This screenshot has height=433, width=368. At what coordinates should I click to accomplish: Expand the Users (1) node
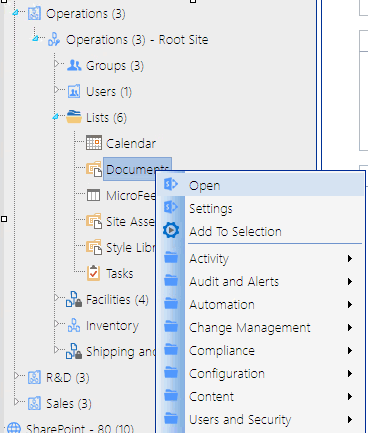[x=56, y=89]
